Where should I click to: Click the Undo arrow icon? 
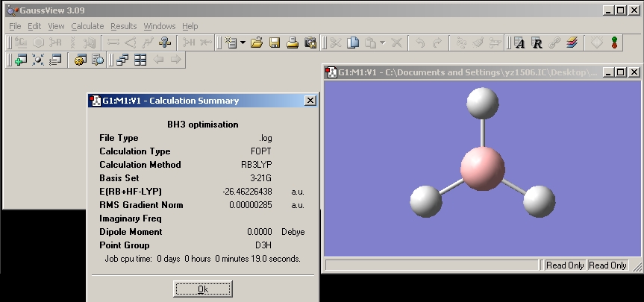(x=419, y=43)
